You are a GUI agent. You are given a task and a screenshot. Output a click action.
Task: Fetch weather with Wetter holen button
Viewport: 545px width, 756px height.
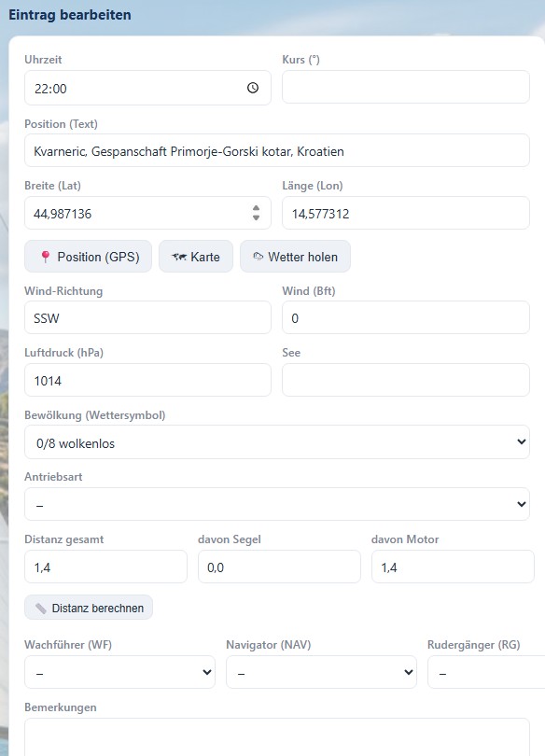pyautogui.click(x=296, y=257)
